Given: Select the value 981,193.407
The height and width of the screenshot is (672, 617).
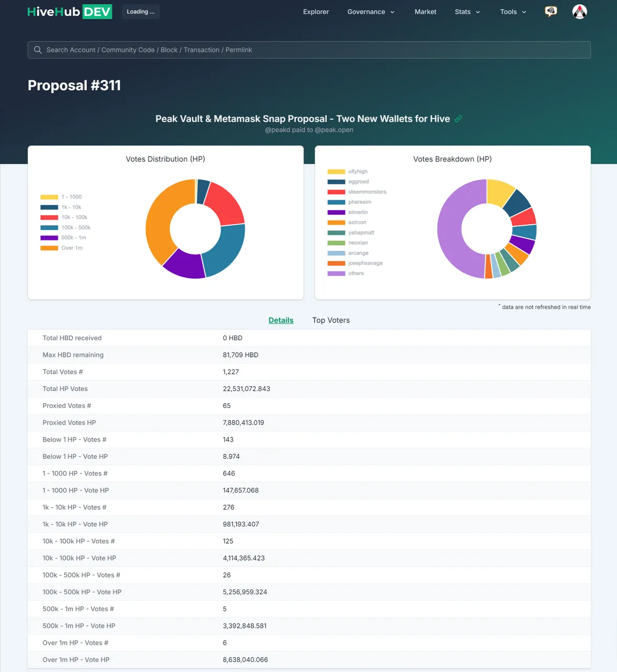Looking at the screenshot, I should tap(240, 524).
